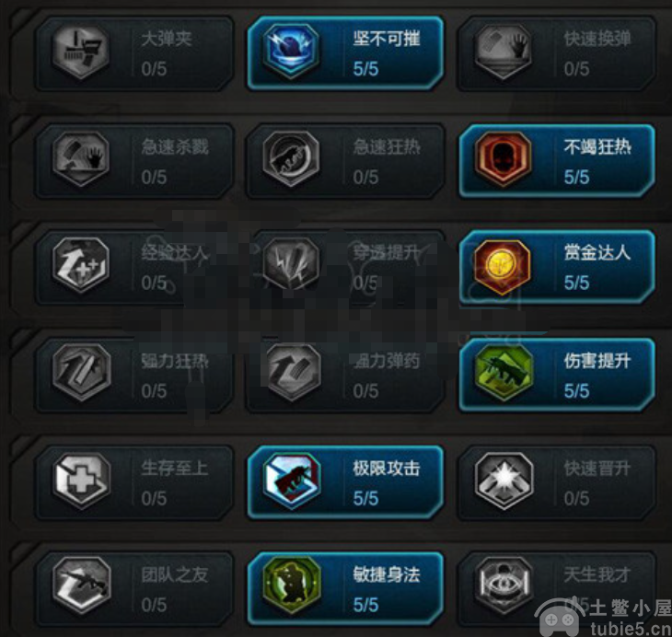The image size is (672, 637).
Task: Click the 快速换弹 reload hand icon
Action: coord(503,52)
